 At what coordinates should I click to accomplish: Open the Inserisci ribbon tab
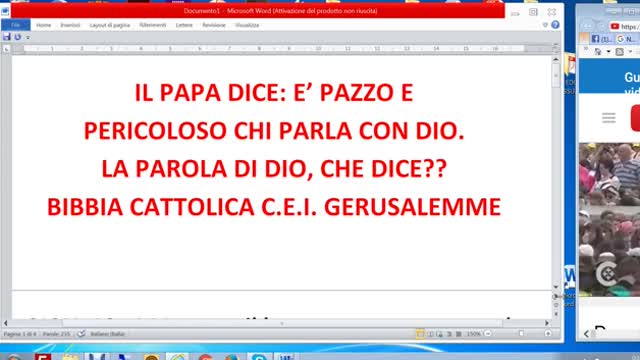tap(70, 25)
